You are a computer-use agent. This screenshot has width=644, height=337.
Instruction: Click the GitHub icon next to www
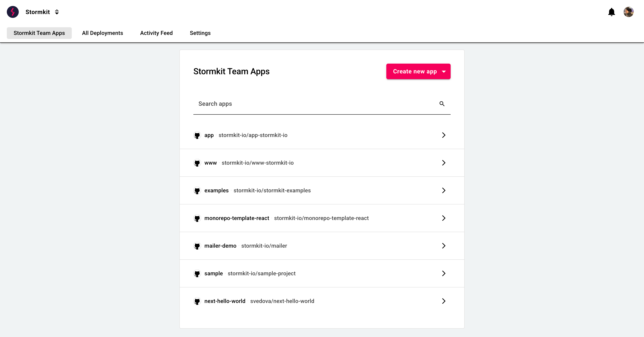[x=197, y=163]
